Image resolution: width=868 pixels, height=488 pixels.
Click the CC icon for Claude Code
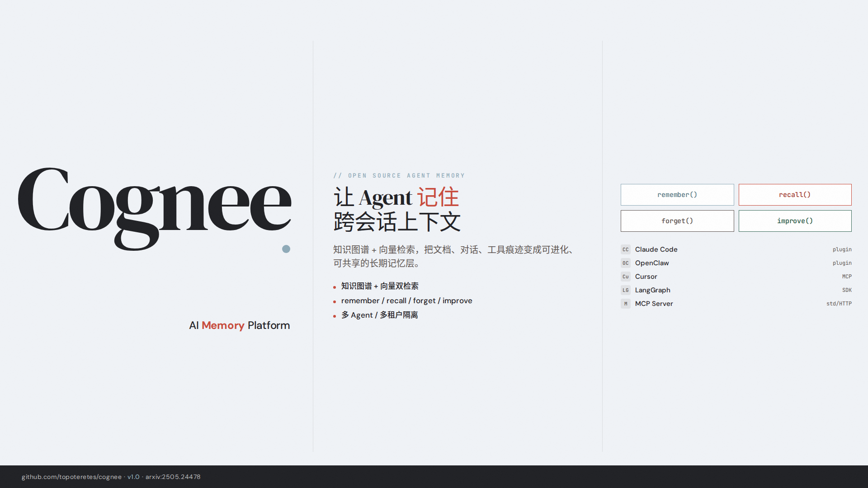click(626, 249)
